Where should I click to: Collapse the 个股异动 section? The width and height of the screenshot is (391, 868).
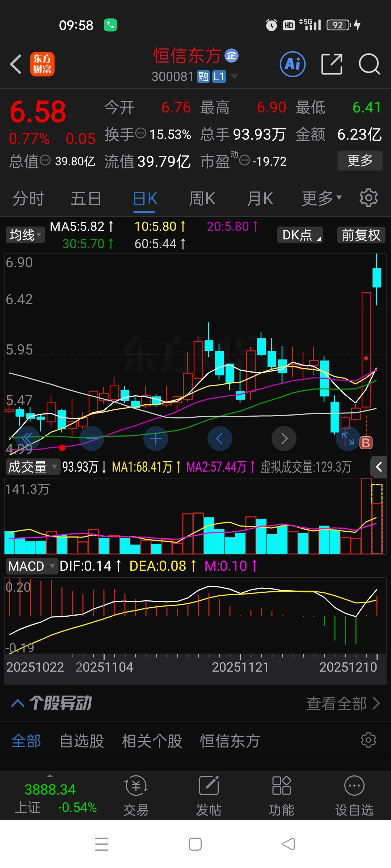(x=18, y=703)
